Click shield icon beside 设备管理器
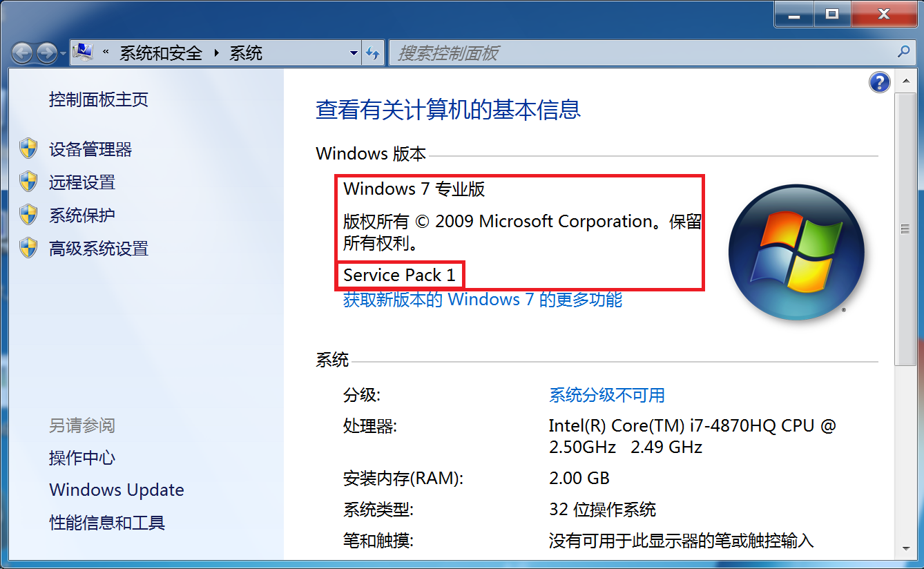The image size is (924, 569). (28, 148)
